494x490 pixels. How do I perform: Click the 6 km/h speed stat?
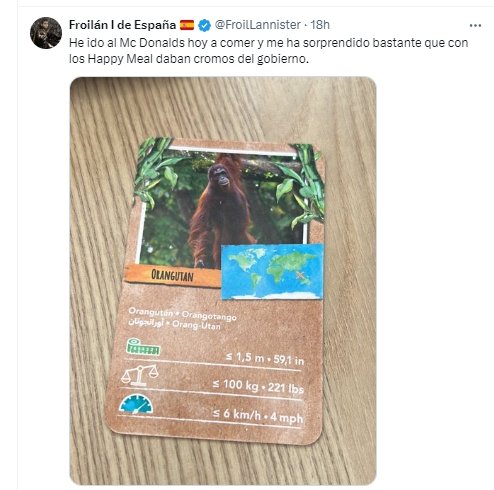(258, 415)
